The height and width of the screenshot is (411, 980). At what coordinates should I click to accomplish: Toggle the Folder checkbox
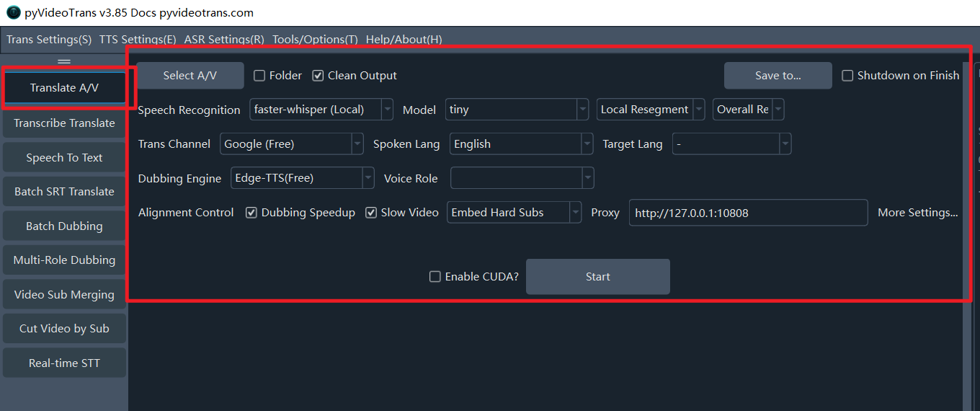pos(259,76)
